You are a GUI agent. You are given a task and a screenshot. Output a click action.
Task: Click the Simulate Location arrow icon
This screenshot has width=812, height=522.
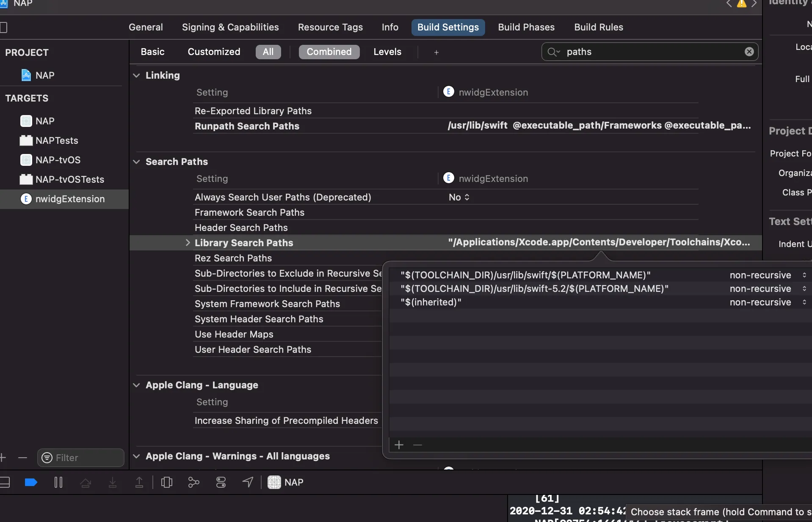[x=248, y=482]
